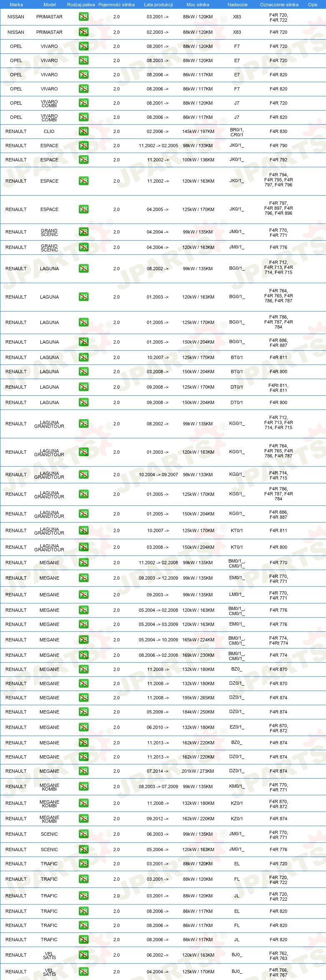Select years cell 07.2014 ->
Image resolution: width=326 pixels, height=980 pixels.
coord(158,771)
